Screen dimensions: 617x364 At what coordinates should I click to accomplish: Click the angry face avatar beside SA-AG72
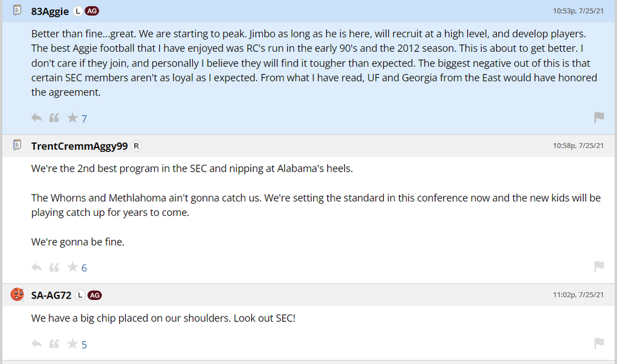pyautogui.click(x=17, y=294)
